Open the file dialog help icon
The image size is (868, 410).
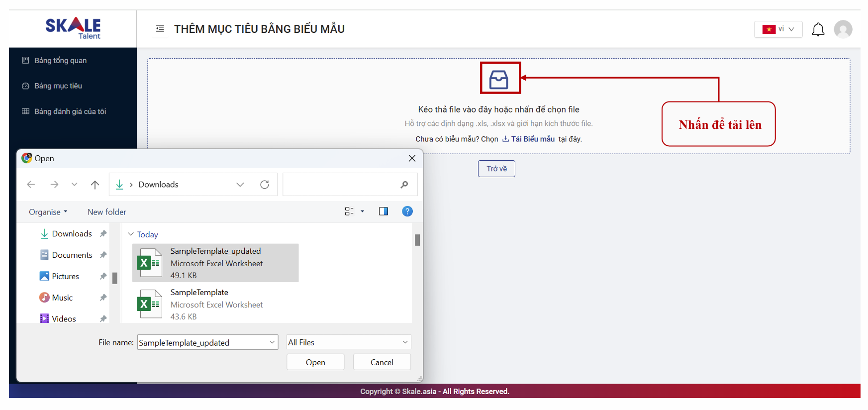tap(407, 211)
